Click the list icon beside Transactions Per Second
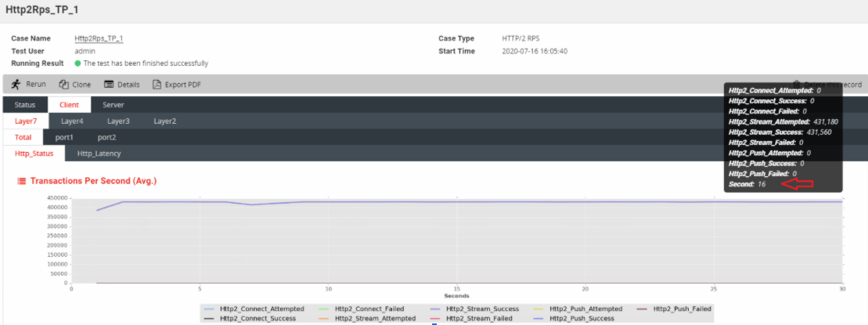 click(x=22, y=181)
